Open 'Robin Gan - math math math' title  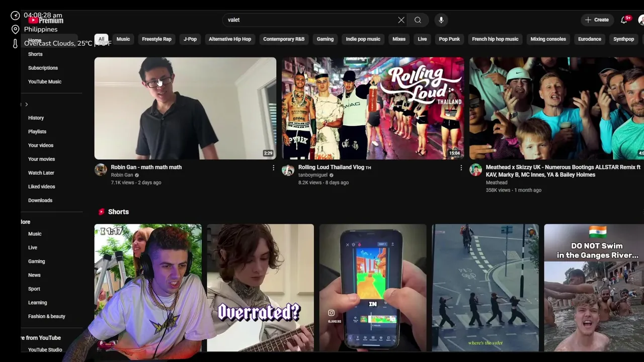tap(146, 167)
